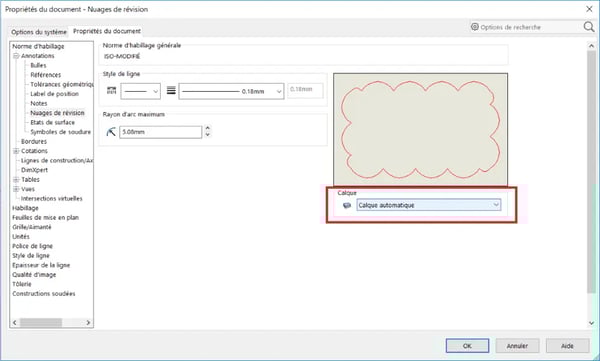This screenshot has width=600, height=361.
Task: Click the 5.08mm arc radius field
Action: 160,132
